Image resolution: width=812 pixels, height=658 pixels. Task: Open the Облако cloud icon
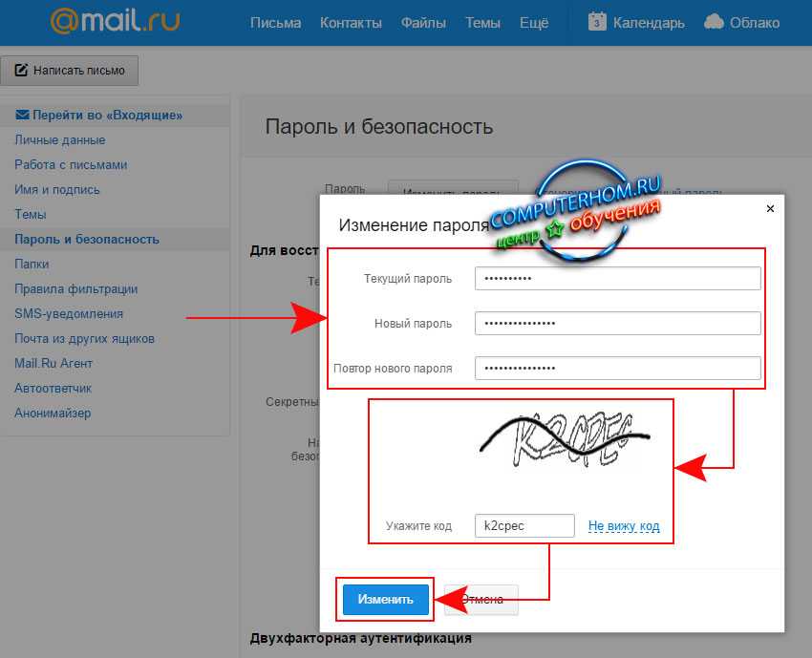pyautogui.click(x=714, y=21)
